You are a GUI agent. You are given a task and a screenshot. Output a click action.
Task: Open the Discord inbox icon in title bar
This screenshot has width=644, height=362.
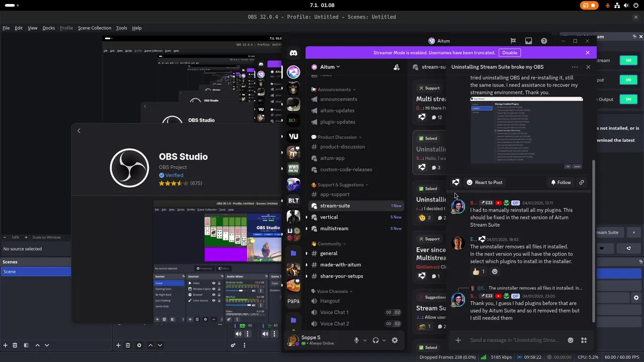coord(528,41)
